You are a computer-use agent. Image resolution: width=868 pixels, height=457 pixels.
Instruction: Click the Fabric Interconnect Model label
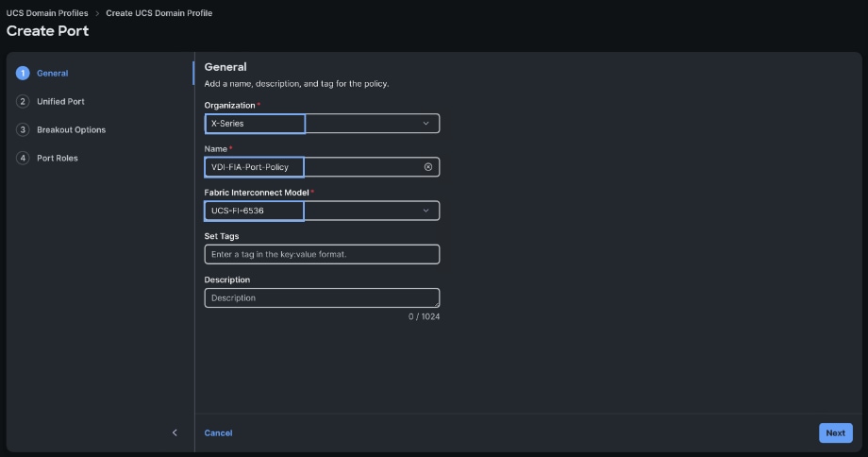coord(257,193)
